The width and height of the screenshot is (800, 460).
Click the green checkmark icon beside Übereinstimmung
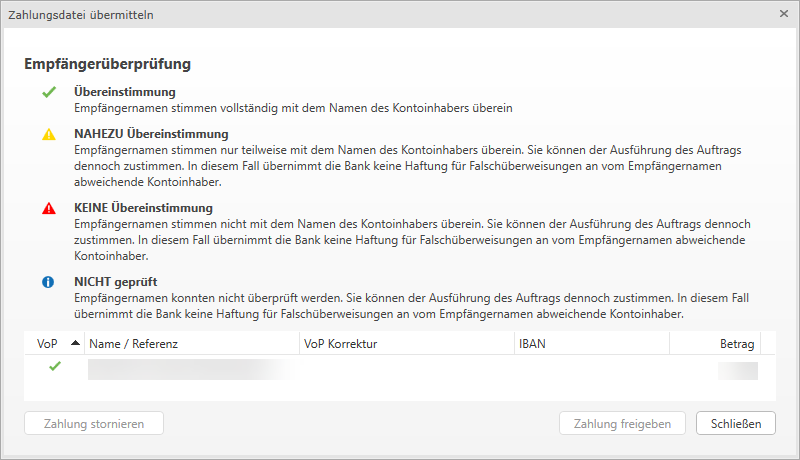pos(48,92)
